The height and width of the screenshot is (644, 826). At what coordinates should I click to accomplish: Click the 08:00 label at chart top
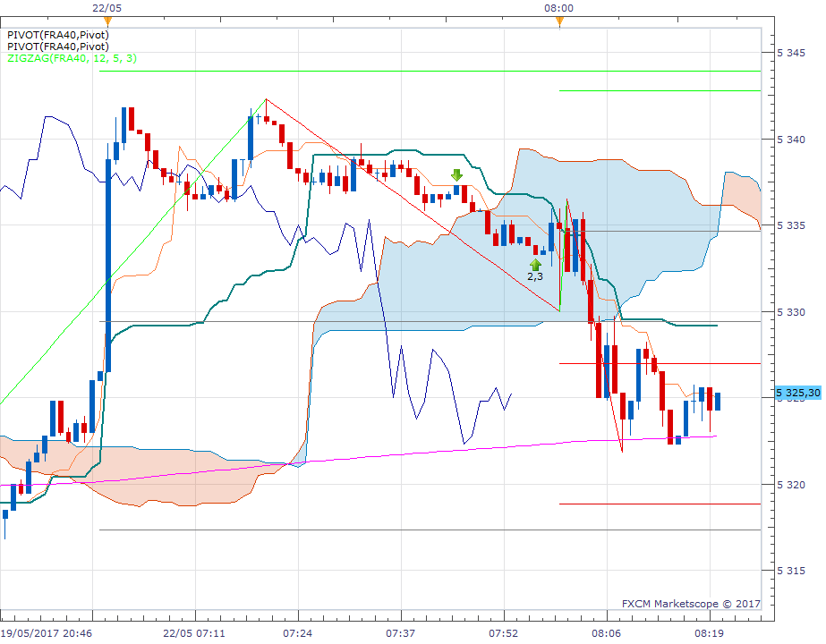pyautogui.click(x=559, y=8)
